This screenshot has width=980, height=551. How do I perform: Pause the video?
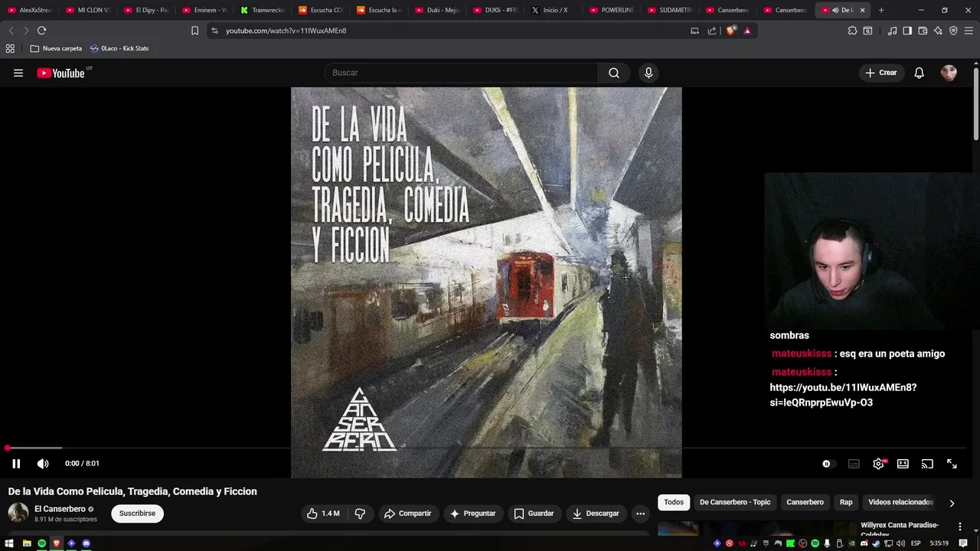16,464
